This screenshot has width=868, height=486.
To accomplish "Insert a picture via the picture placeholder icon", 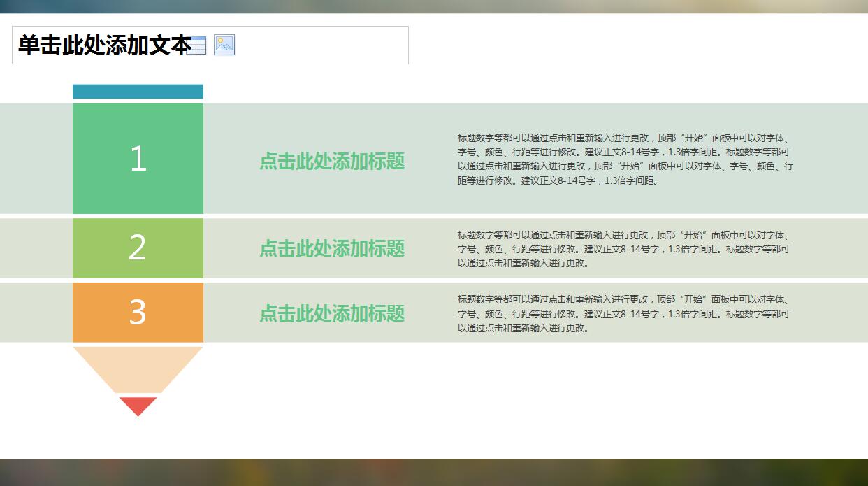I will pyautogui.click(x=224, y=45).
